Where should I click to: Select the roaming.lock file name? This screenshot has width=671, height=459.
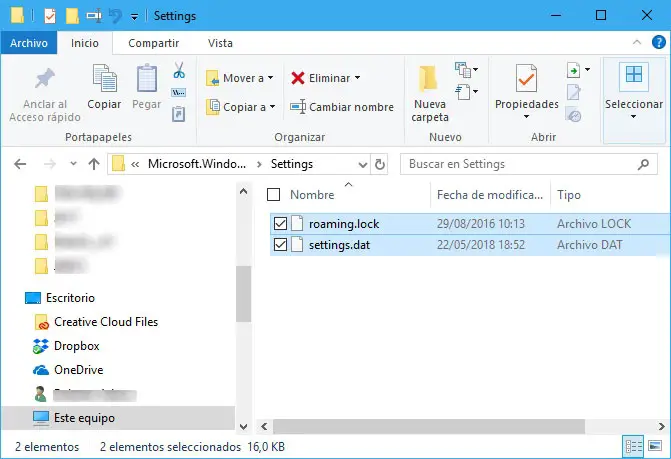pos(344,224)
